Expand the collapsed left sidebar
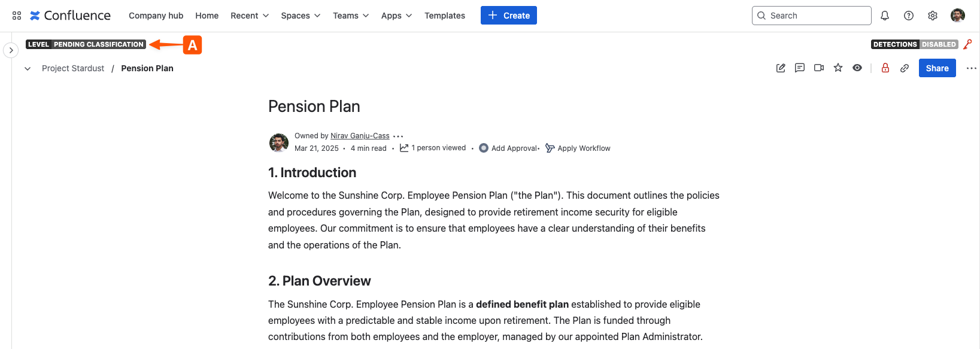The image size is (980, 349). coord(11,50)
